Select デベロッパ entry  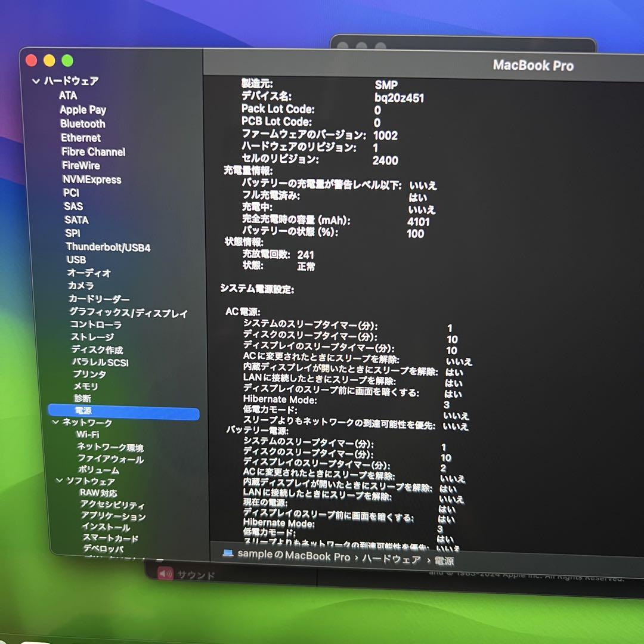(x=104, y=549)
